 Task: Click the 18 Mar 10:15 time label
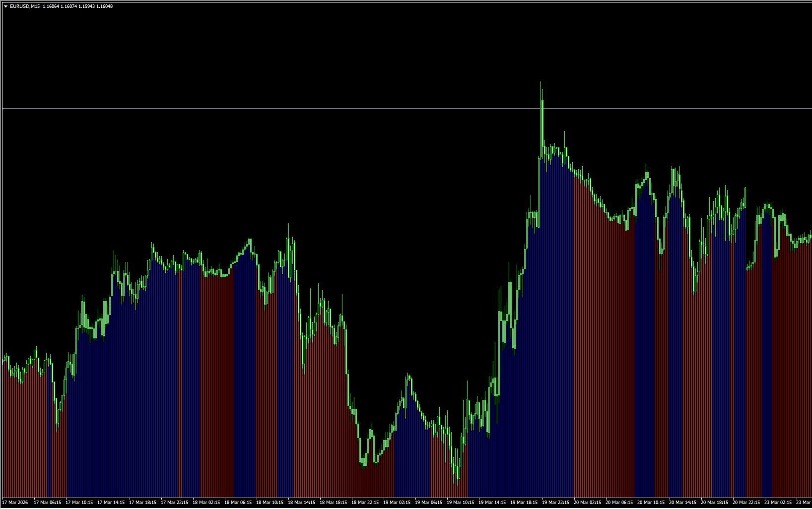click(x=270, y=503)
